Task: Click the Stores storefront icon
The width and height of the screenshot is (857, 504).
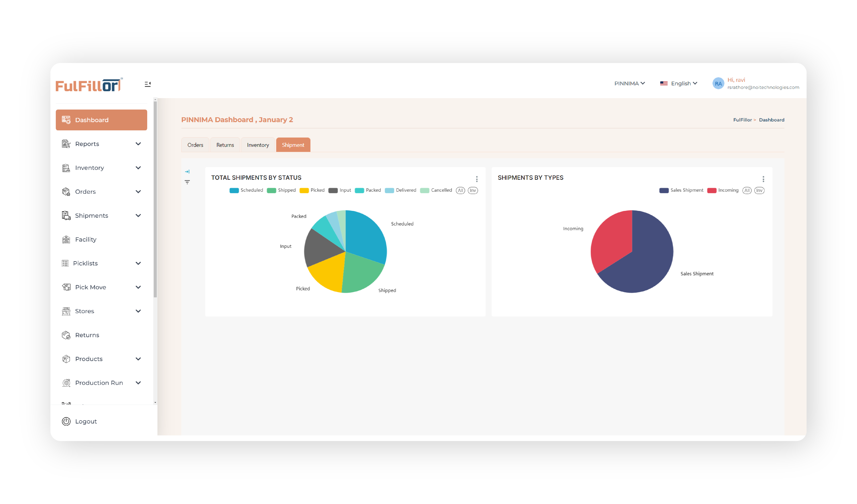Action: point(66,311)
